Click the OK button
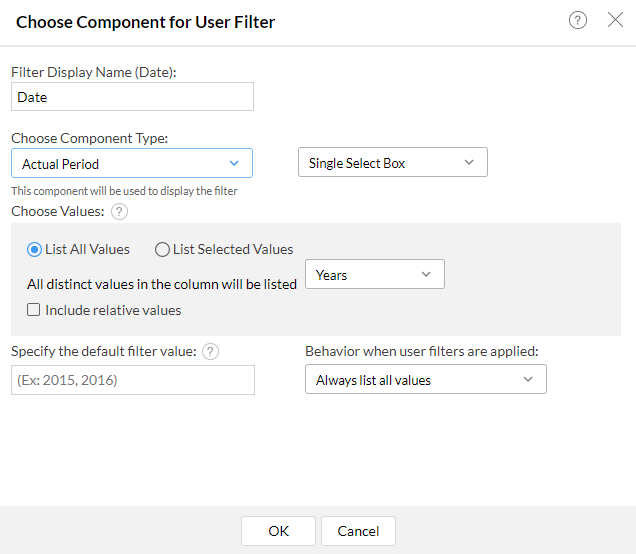The height and width of the screenshot is (554, 636). click(278, 531)
